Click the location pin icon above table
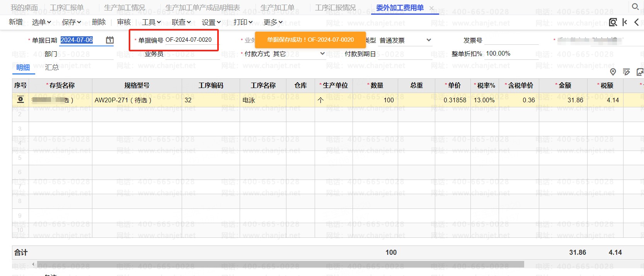The height and width of the screenshot is (276, 644). (613, 72)
